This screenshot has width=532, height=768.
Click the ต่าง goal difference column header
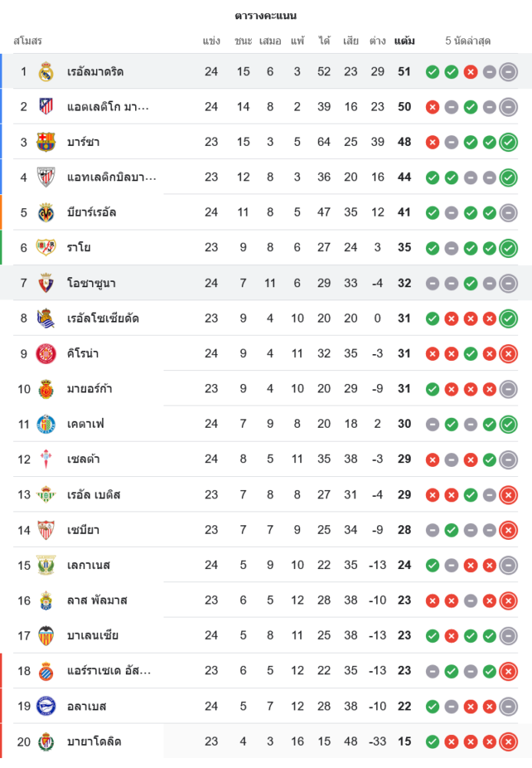[377, 41]
